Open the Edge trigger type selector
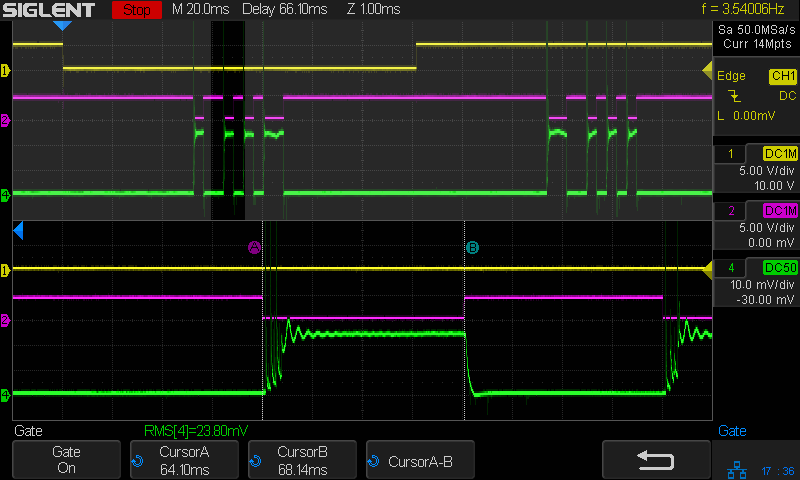 tap(731, 76)
